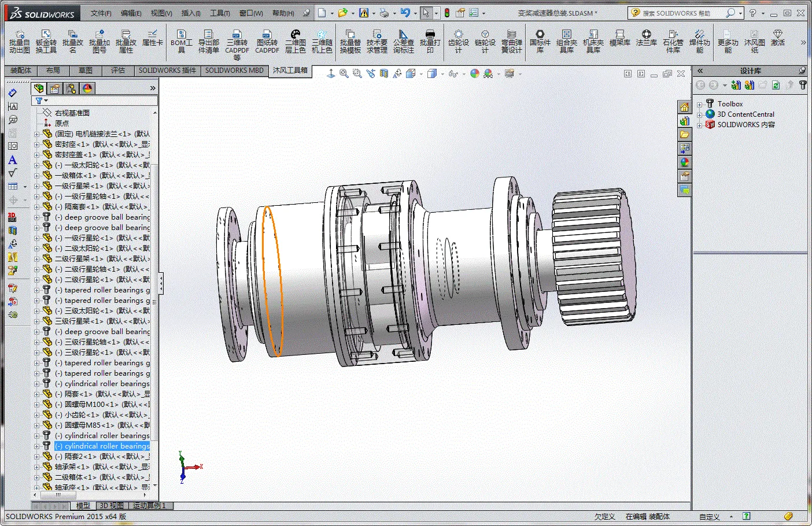Open the ConfigurationManager tab icon
Viewport: 812px width, 526px height.
[x=71, y=88]
